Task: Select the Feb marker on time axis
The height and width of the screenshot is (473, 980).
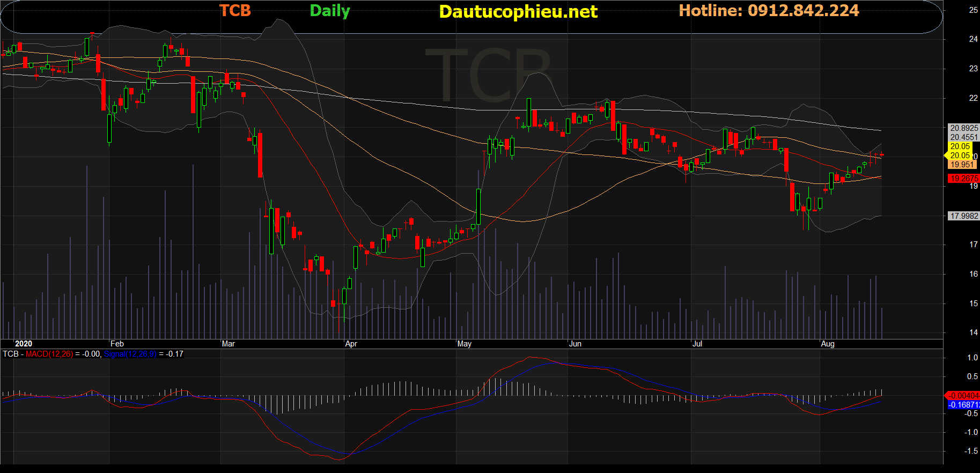Action: pos(117,344)
